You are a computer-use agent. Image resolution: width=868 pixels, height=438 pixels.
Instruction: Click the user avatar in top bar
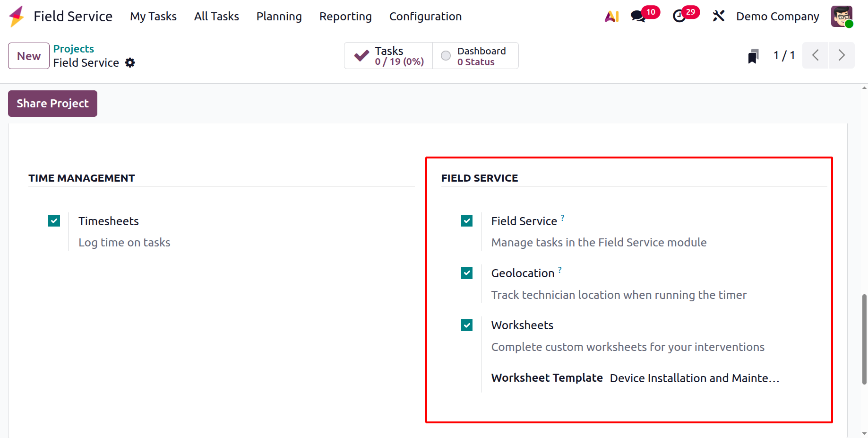click(842, 17)
